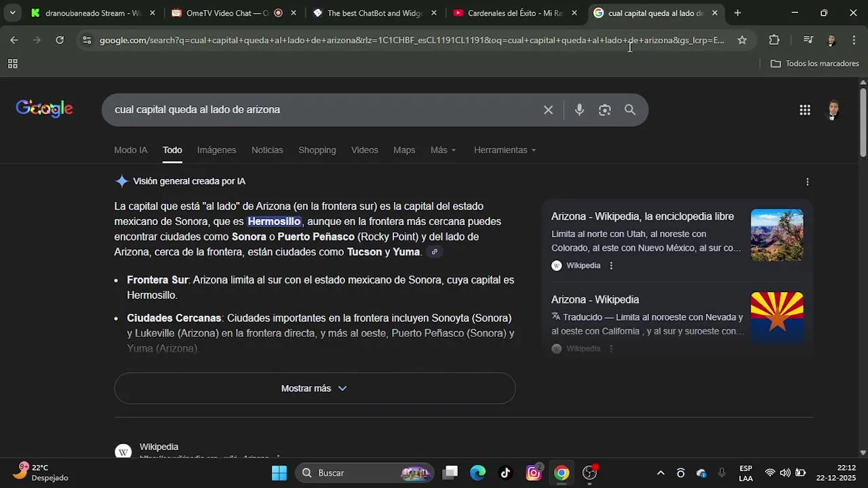The height and width of the screenshot is (488, 868).
Task: Open AI overview three-dot options menu
Action: click(x=807, y=182)
